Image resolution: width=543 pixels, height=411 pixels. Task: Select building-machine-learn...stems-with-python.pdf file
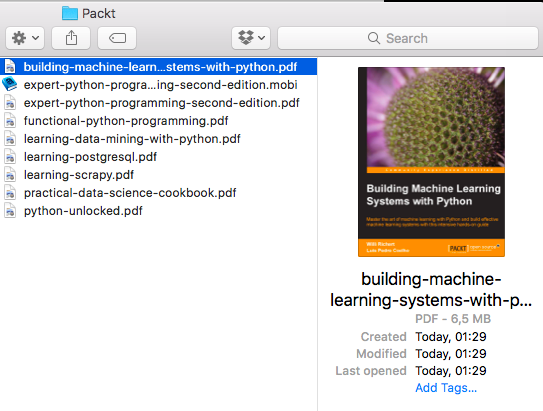pos(158,67)
